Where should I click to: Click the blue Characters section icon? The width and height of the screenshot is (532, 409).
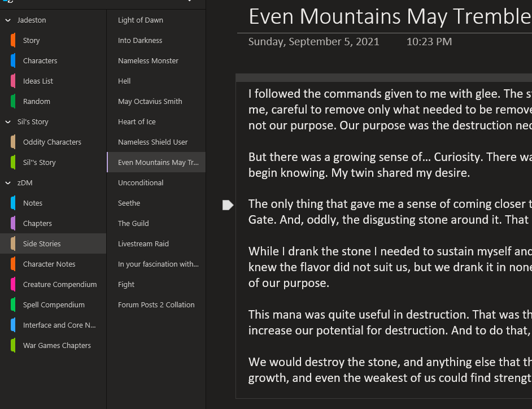[13, 61]
